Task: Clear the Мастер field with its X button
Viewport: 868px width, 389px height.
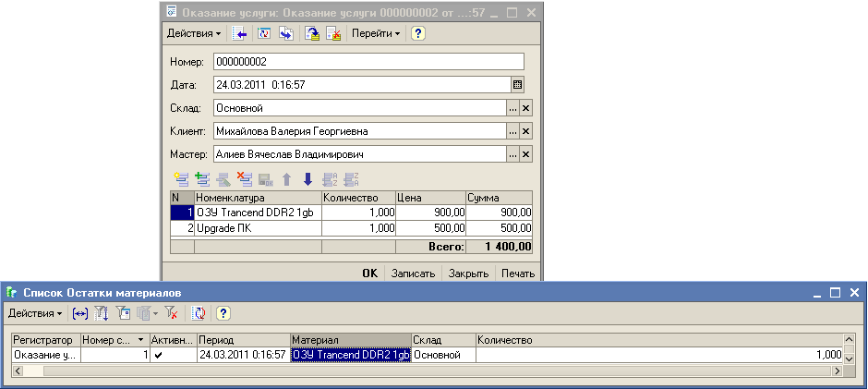Action: tap(526, 154)
